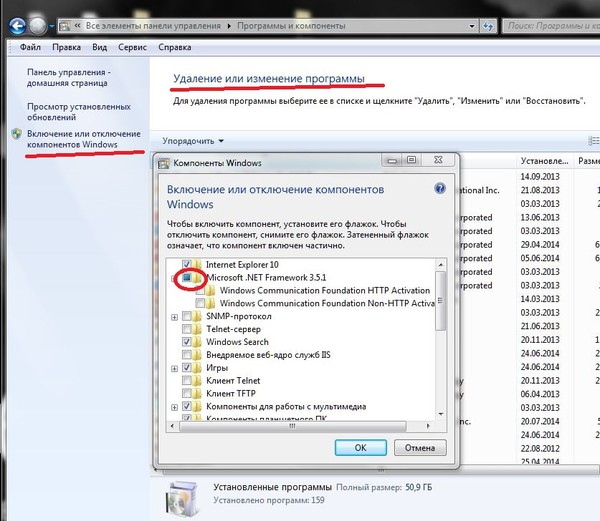Check the Клиент TFTP checkbox
The width and height of the screenshot is (600, 521).
187,393
